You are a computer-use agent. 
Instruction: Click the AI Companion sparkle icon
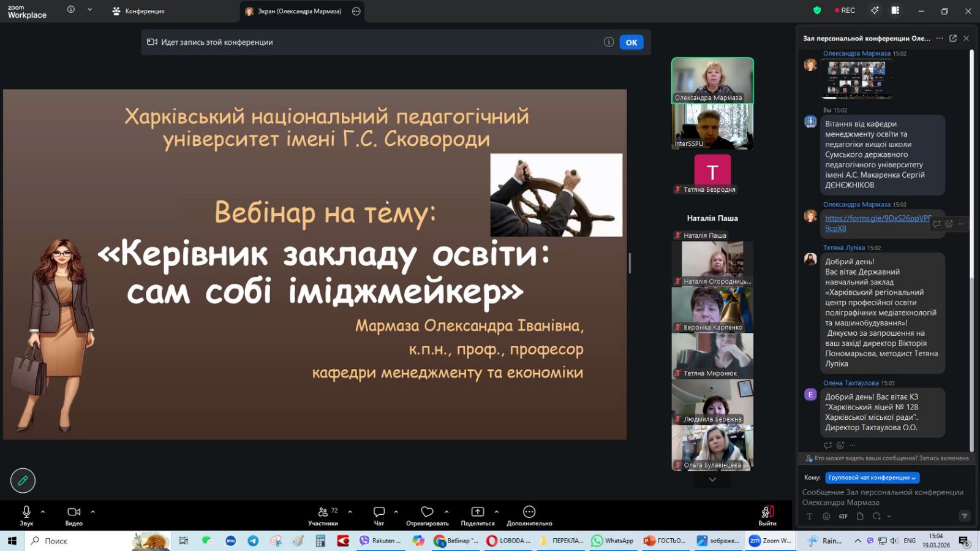click(x=875, y=10)
